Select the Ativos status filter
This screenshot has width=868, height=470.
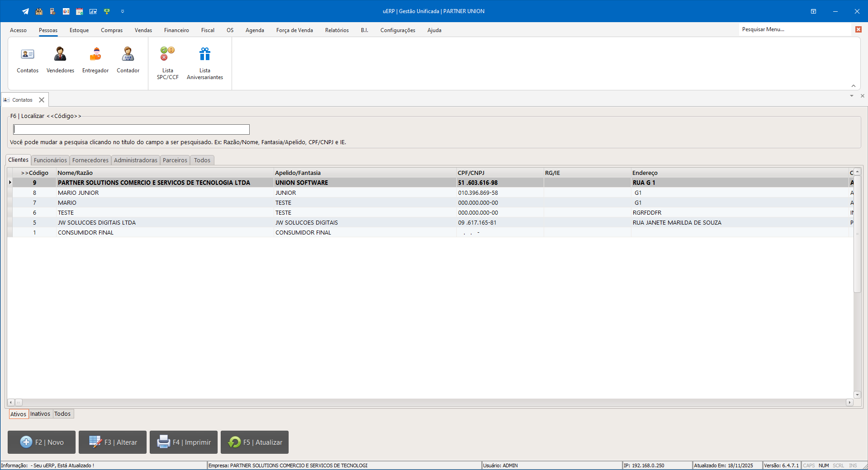pos(18,414)
